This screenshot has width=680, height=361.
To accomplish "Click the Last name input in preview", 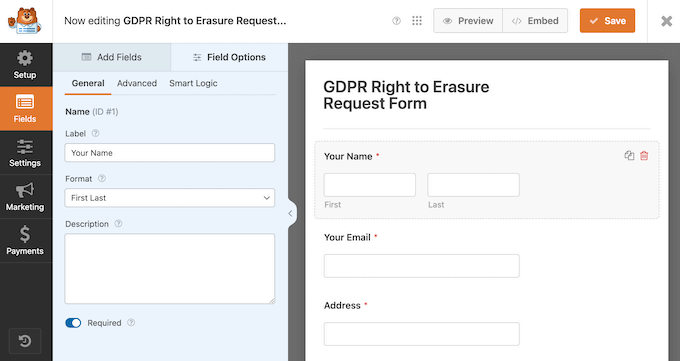I will click(x=473, y=185).
